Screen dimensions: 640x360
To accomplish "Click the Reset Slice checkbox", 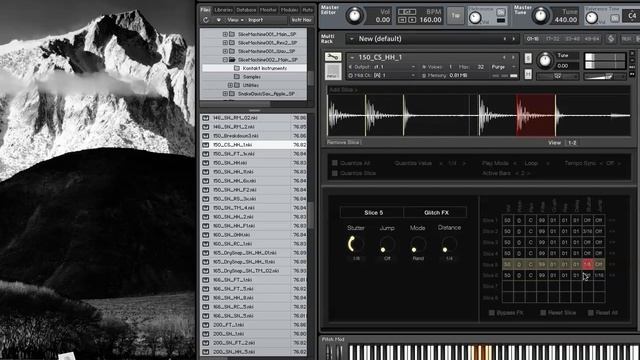I will pos(543,313).
